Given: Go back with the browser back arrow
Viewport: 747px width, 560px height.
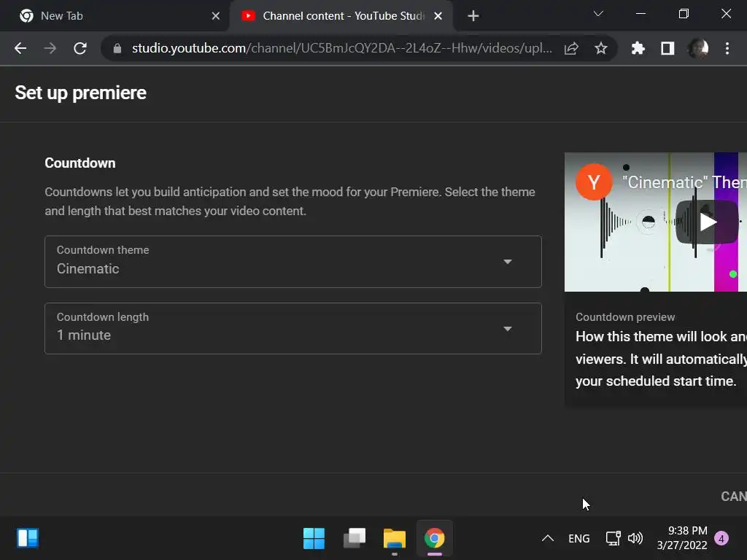Looking at the screenshot, I should (x=20, y=48).
